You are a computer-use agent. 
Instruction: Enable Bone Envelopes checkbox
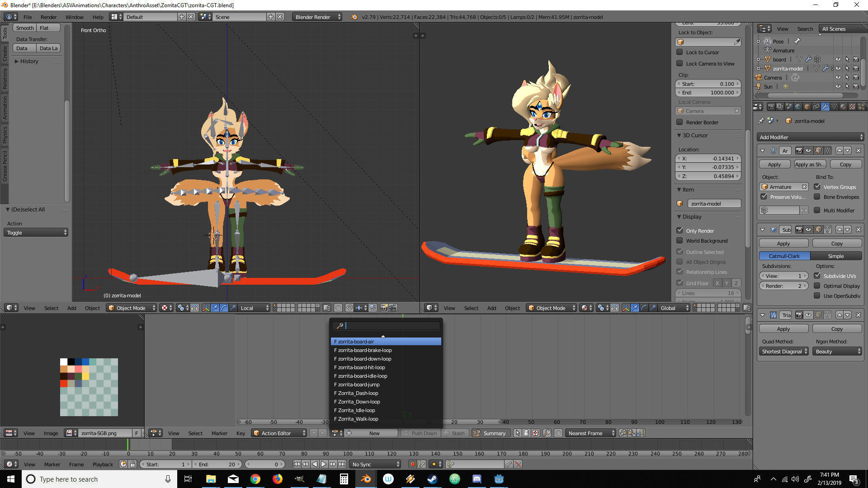[x=817, y=197]
